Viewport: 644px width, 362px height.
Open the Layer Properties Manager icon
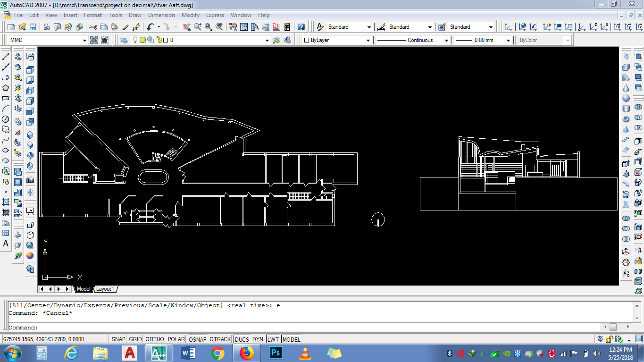(124, 40)
